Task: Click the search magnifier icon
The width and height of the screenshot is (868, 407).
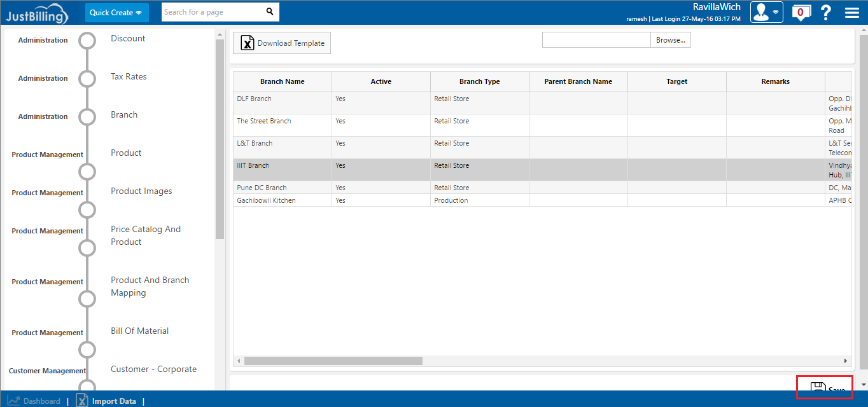Action: 270,11
